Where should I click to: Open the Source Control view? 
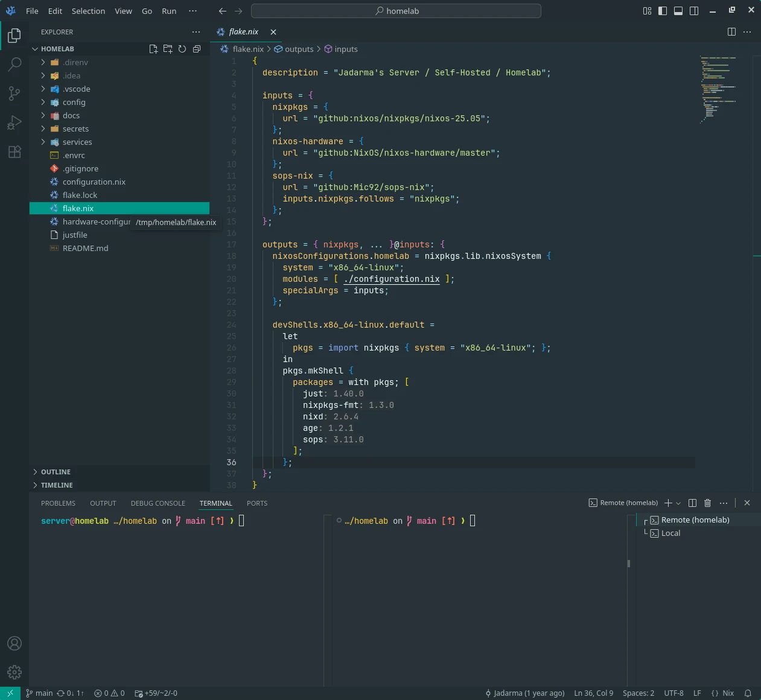(x=14, y=93)
